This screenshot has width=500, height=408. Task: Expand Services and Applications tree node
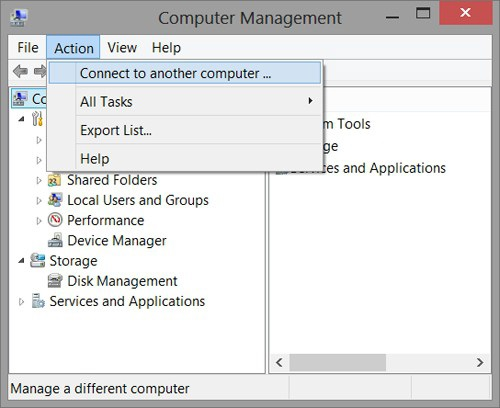[21, 302]
